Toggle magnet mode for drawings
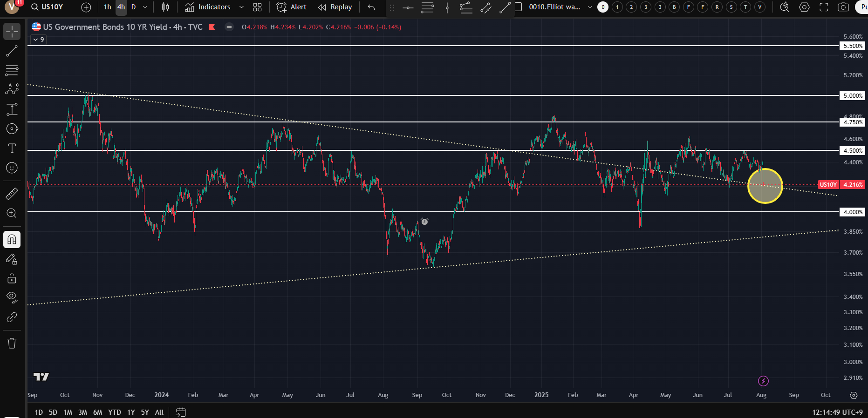The width and height of the screenshot is (868, 418). click(12, 240)
